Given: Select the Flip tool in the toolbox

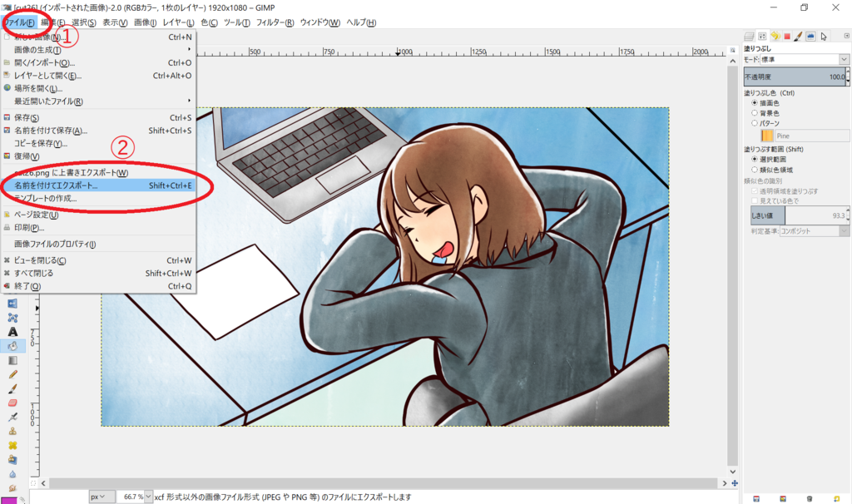Looking at the screenshot, I should point(12,304).
